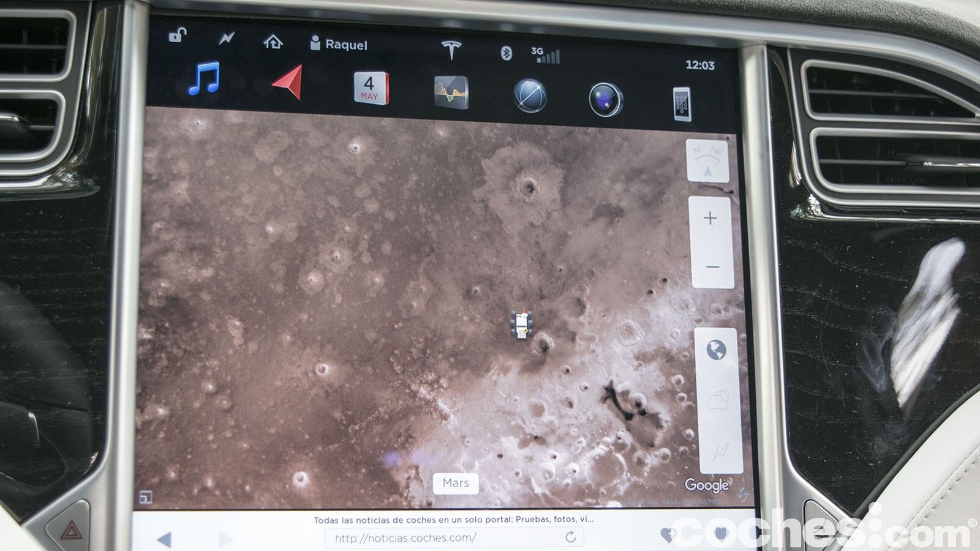Toggle traffic cars icon on map
The height and width of the screenshot is (551, 980).
[718, 400]
